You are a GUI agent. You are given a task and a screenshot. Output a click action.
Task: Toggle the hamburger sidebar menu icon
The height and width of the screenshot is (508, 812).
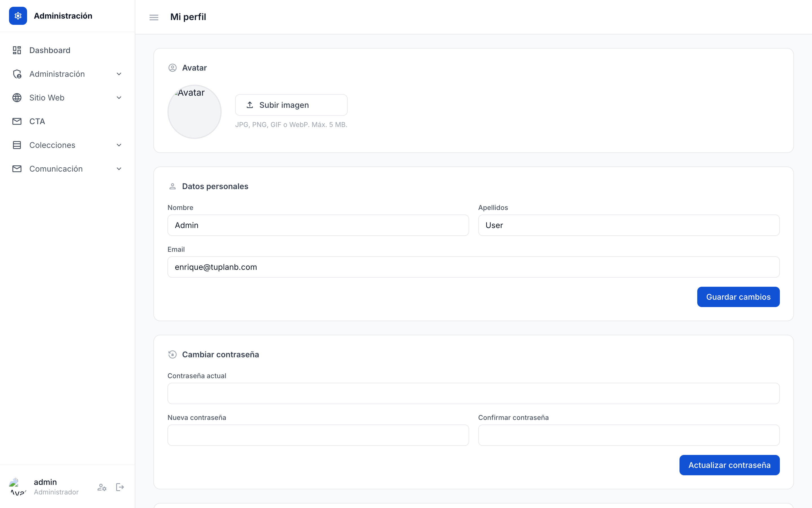154,17
